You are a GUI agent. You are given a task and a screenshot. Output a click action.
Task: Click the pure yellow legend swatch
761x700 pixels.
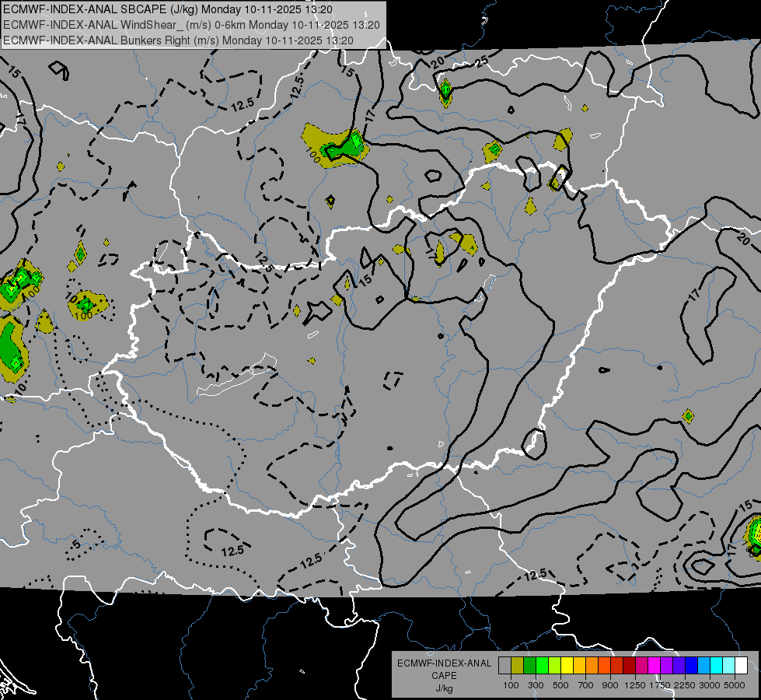[567, 665]
